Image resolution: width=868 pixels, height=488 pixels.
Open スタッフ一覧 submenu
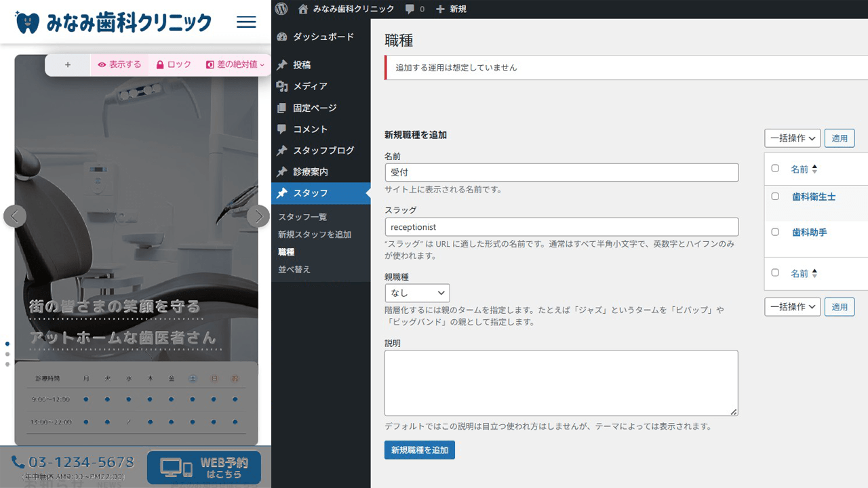302,217
